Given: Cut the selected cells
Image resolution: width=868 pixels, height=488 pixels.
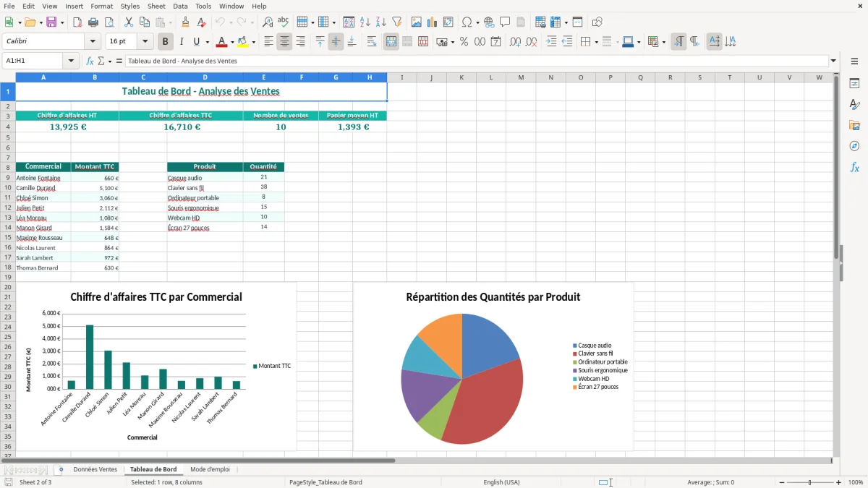Looking at the screenshot, I should (128, 22).
